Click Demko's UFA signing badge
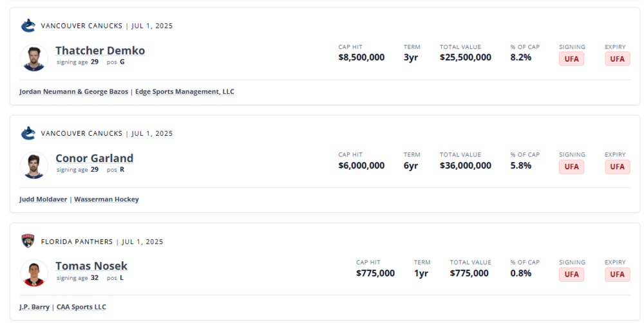Image resolution: width=644 pixels, height=323 pixels. pyautogui.click(x=571, y=59)
